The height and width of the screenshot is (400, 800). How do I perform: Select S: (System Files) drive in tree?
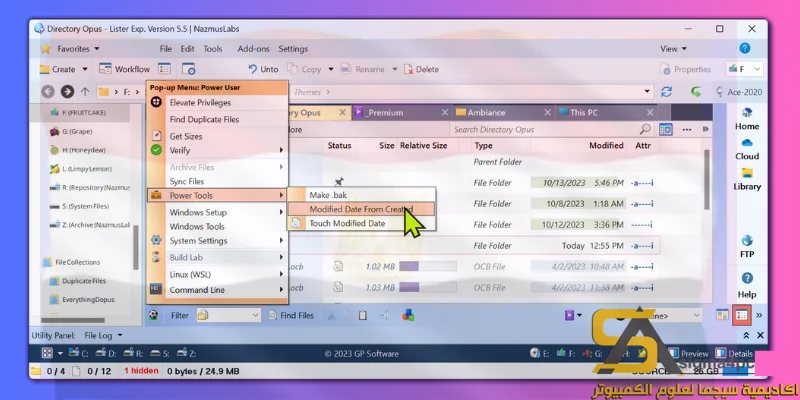click(x=85, y=207)
